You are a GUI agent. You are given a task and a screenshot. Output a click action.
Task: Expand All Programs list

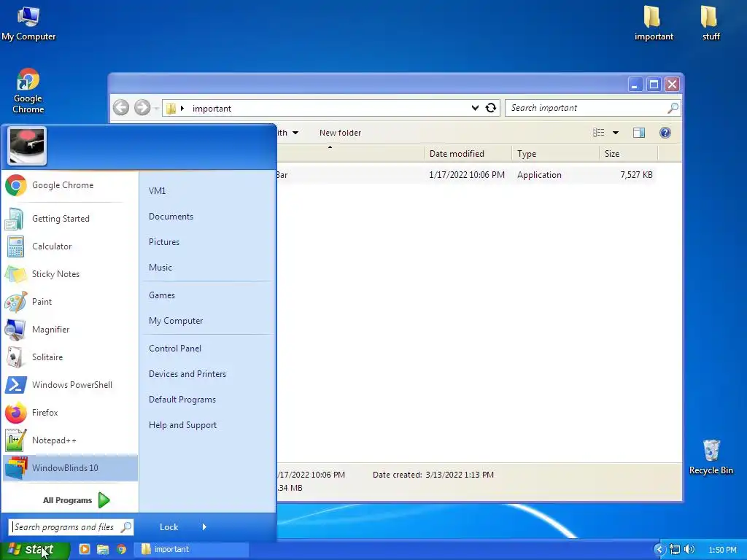pyautogui.click(x=76, y=500)
